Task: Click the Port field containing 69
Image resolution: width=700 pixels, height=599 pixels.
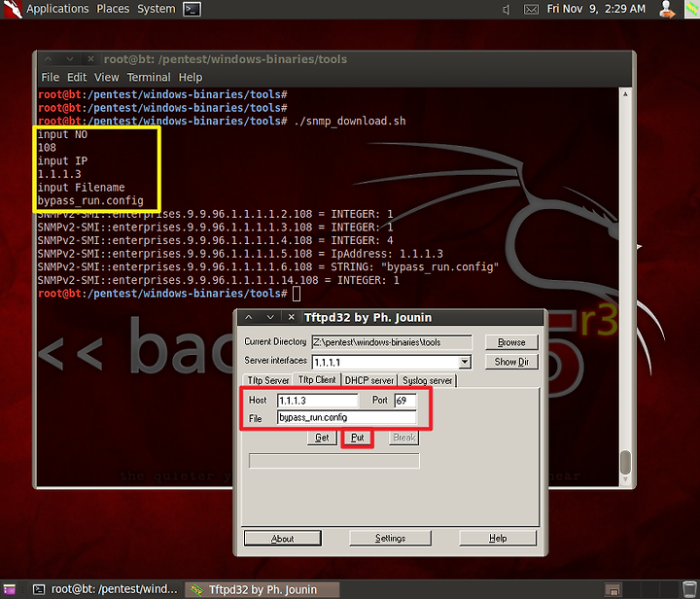Action: 404,401
